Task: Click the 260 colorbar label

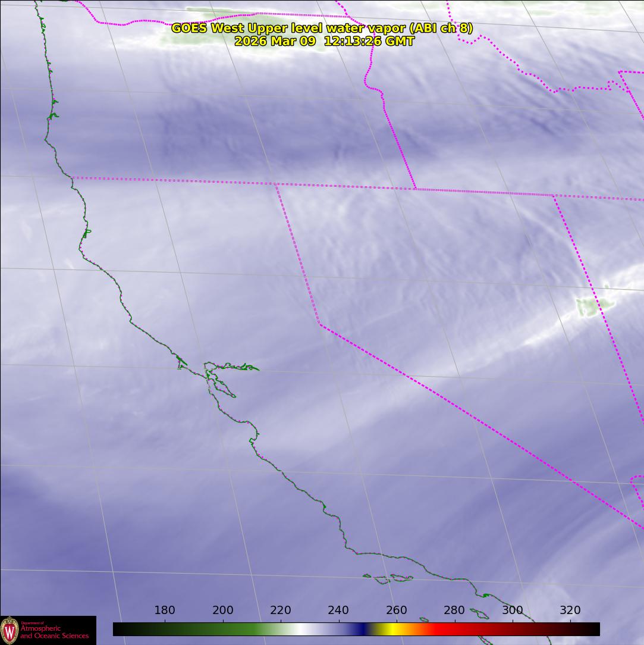Action: [396, 610]
